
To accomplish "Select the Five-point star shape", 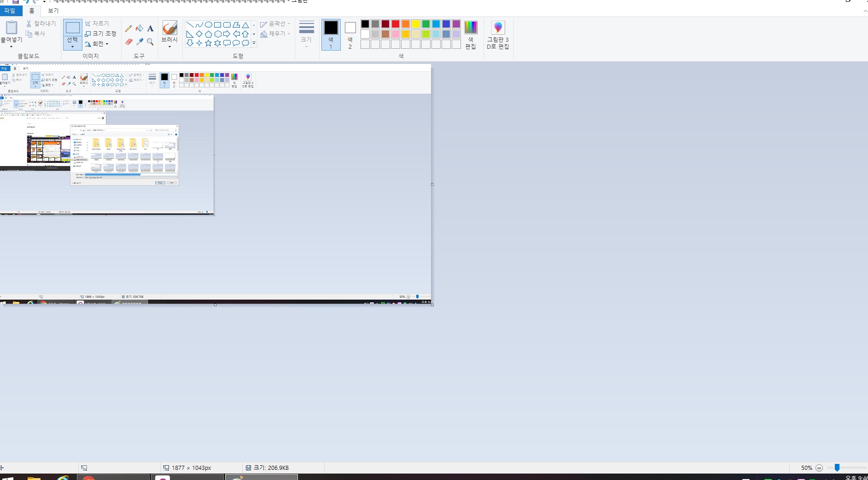I will [x=208, y=43].
